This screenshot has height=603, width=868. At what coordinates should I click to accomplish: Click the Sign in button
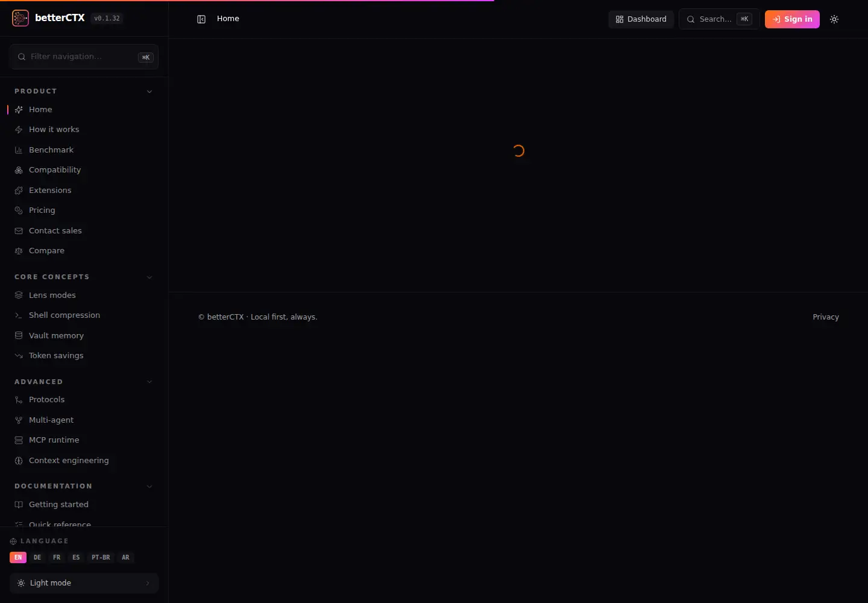click(792, 19)
